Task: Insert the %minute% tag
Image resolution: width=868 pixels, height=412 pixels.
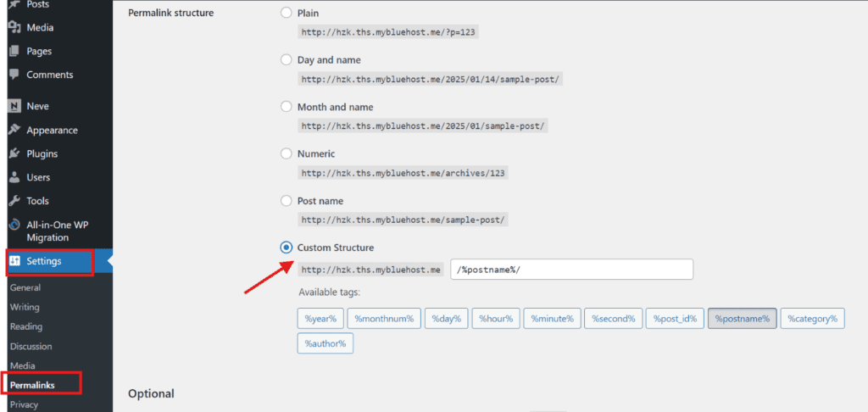Action: click(553, 319)
